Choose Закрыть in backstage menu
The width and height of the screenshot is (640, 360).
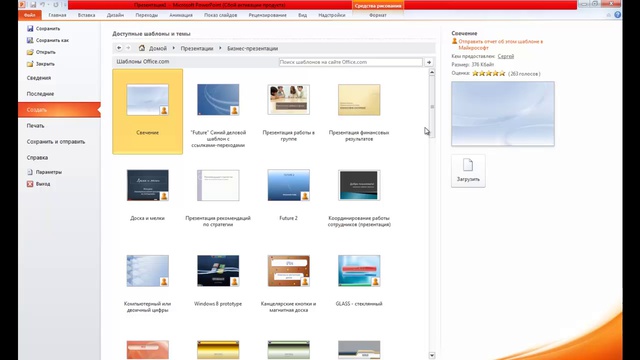tap(40, 64)
